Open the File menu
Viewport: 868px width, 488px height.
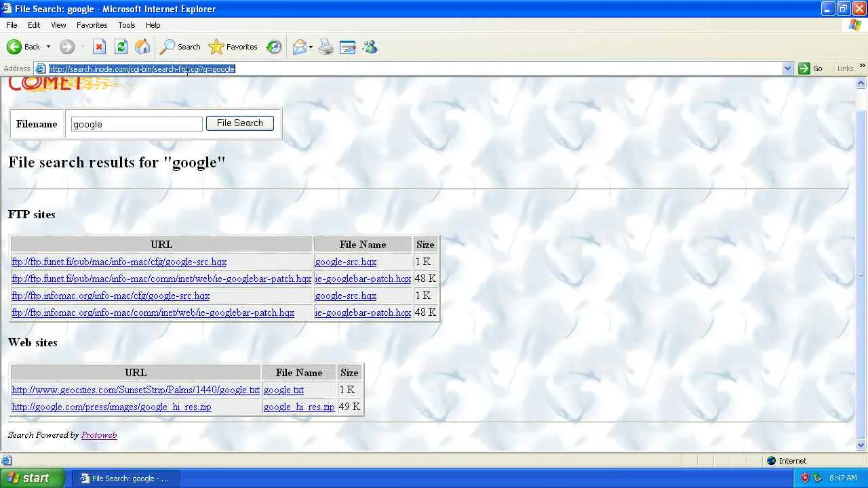tap(12, 25)
